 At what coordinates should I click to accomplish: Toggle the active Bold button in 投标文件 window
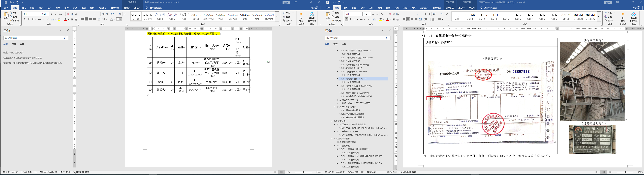(x=346, y=19)
